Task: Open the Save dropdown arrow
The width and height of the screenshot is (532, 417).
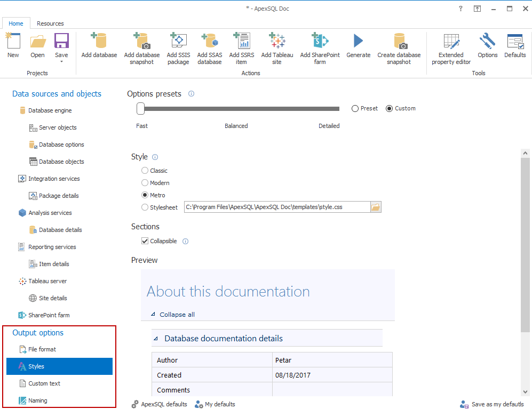Action: pos(61,62)
